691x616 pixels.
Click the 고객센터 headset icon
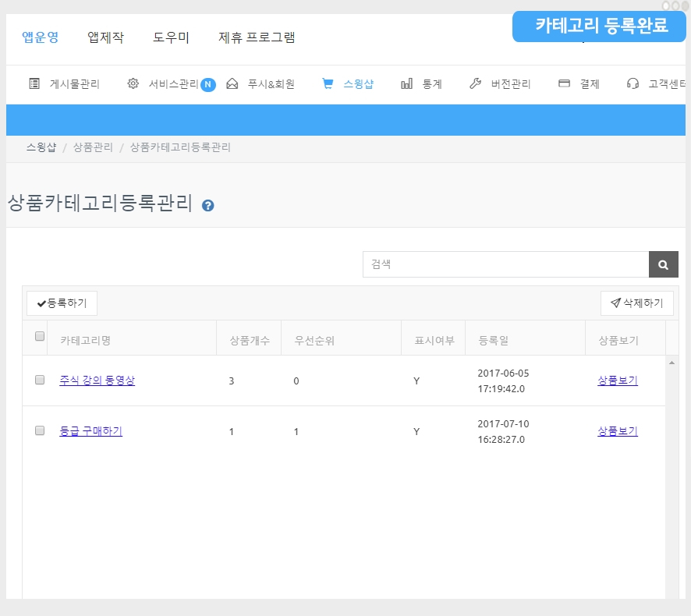633,83
